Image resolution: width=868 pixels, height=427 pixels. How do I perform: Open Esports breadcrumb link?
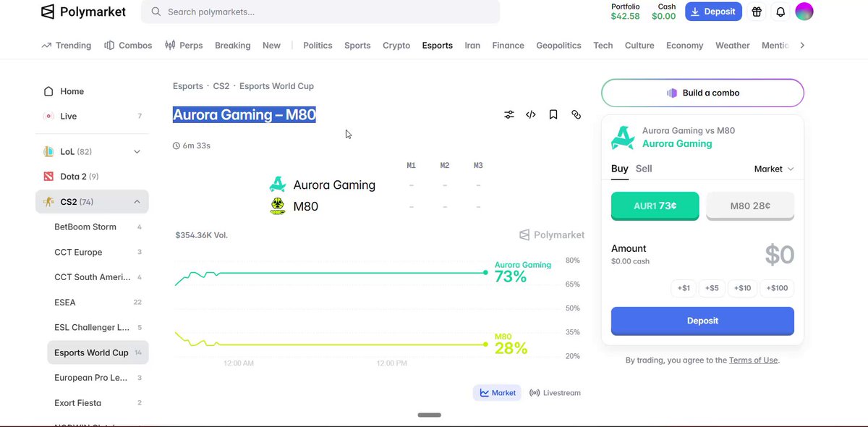point(188,86)
